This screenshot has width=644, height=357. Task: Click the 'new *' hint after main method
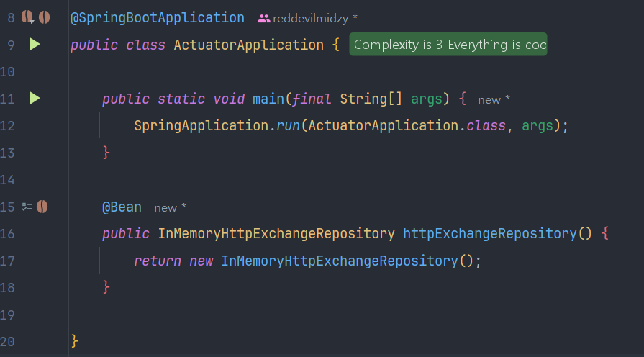494,99
